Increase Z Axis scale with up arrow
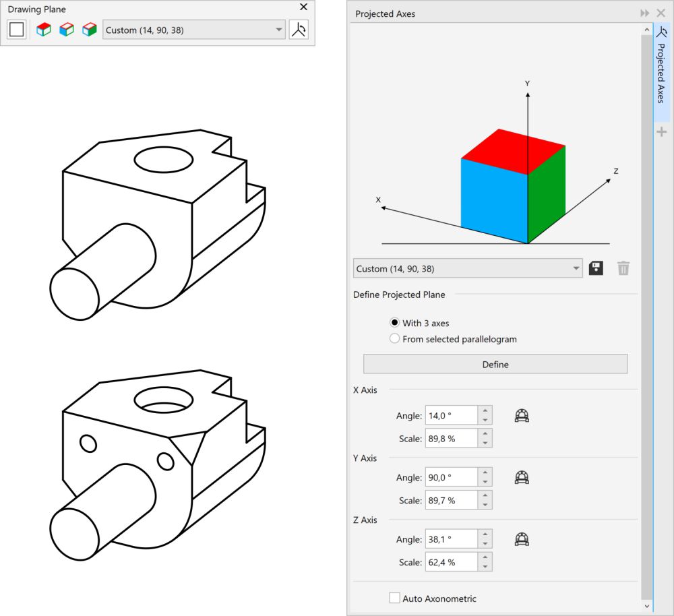Image resolution: width=674 pixels, height=616 pixels. click(x=485, y=557)
